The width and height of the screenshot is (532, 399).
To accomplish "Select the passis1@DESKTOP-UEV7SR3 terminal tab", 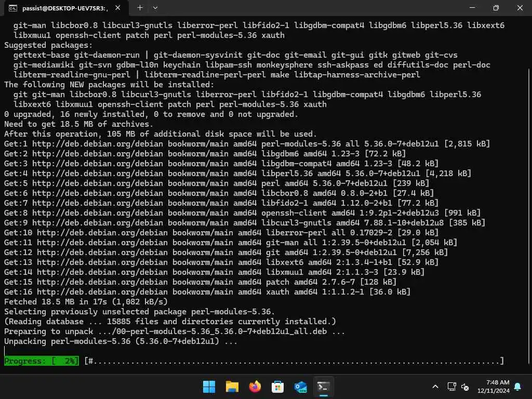I will tap(66, 8).
